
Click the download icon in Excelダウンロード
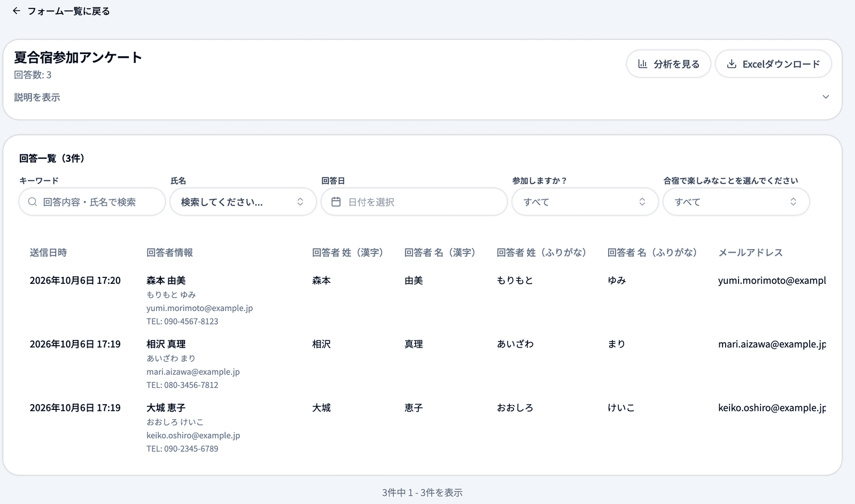coord(732,64)
